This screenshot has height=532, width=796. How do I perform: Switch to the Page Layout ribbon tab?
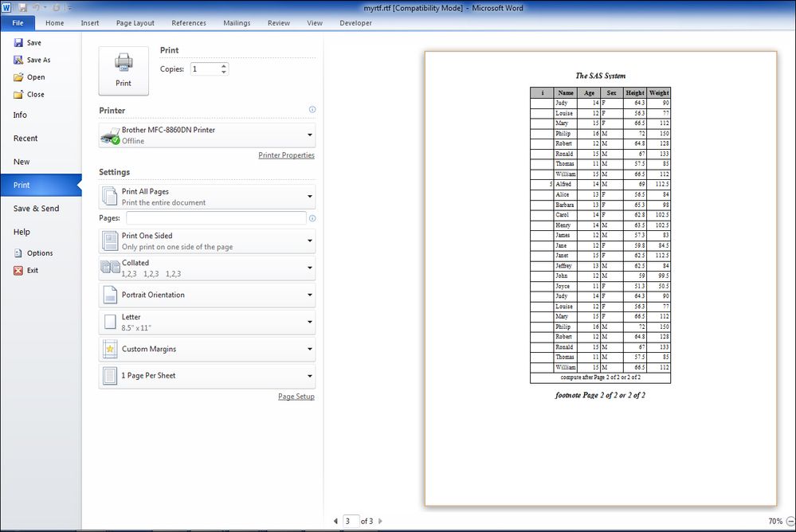135,23
